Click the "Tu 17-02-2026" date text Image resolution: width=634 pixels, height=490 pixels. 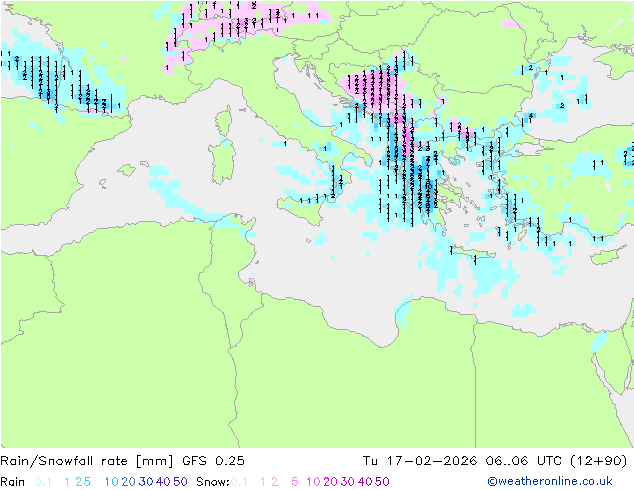pos(420,461)
